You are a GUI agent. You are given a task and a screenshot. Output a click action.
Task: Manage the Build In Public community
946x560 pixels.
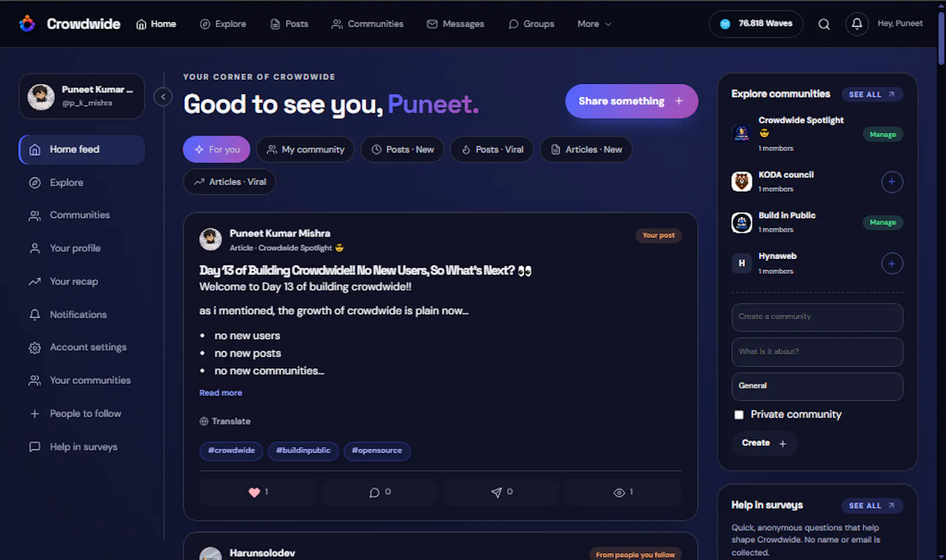[x=883, y=222]
